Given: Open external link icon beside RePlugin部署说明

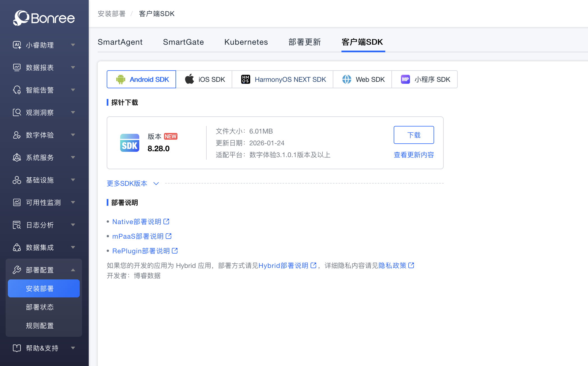Looking at the screenshot, I should tap(175, 251).
